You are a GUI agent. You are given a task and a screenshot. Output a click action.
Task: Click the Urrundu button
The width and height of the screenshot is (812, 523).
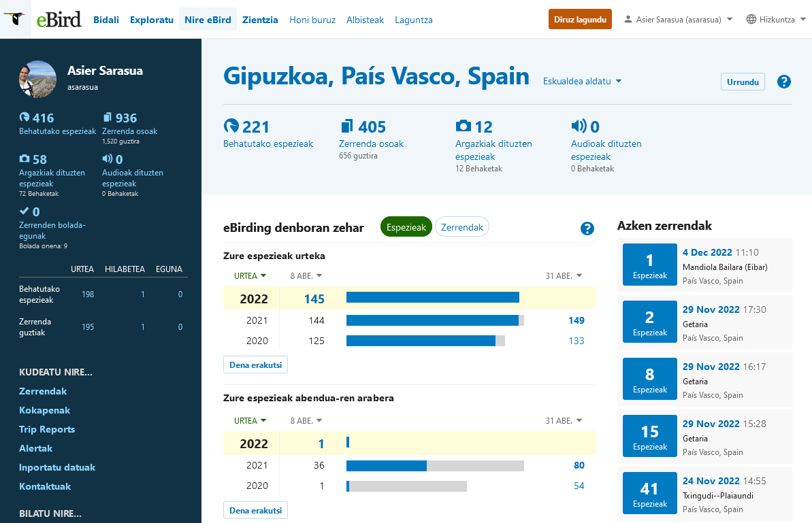pyautogui.click(x=743, y=82)
